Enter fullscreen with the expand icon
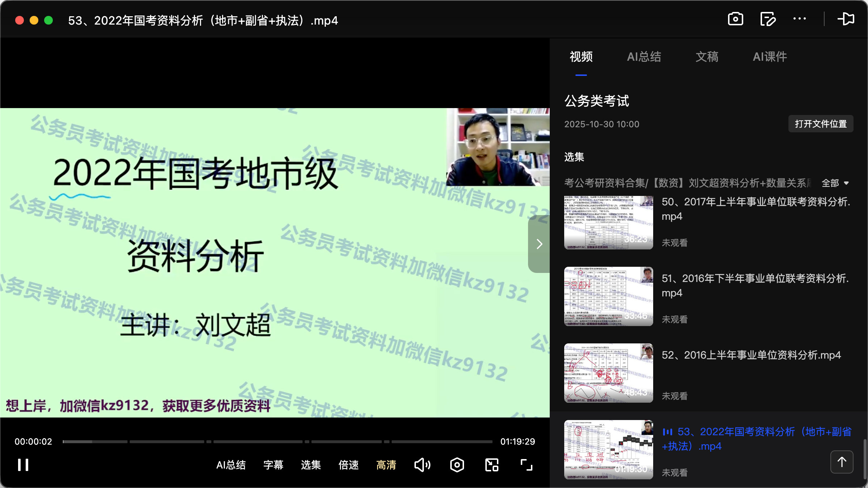The image size is (868, 488). point(526,465)
